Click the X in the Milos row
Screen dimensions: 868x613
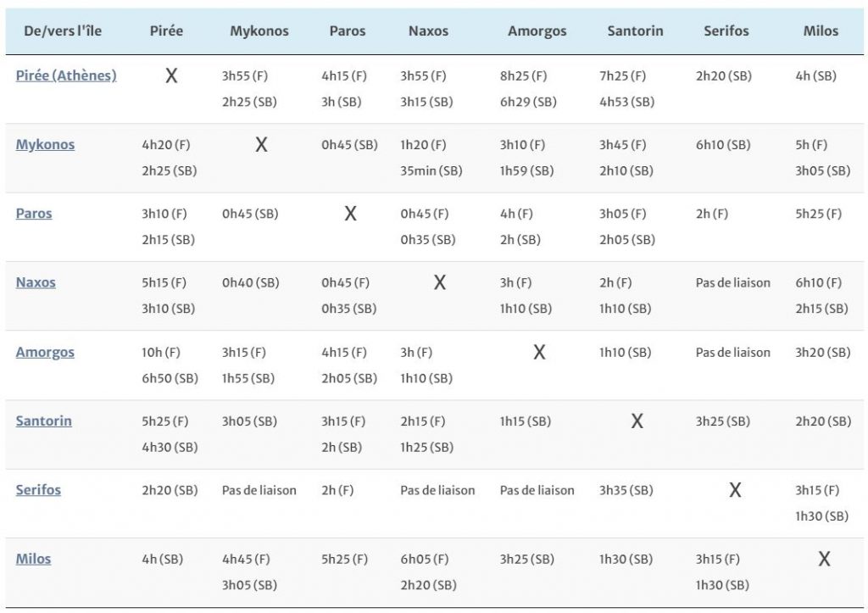click(823, 559)
